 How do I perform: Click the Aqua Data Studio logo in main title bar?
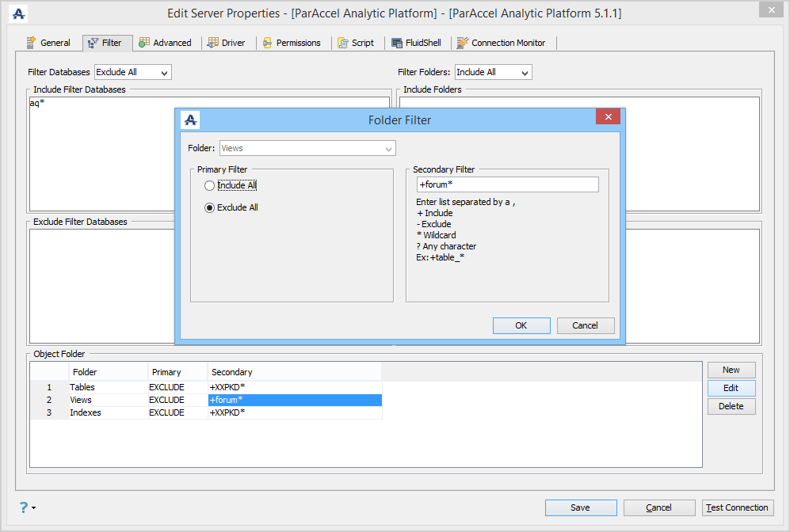(19, 13)
